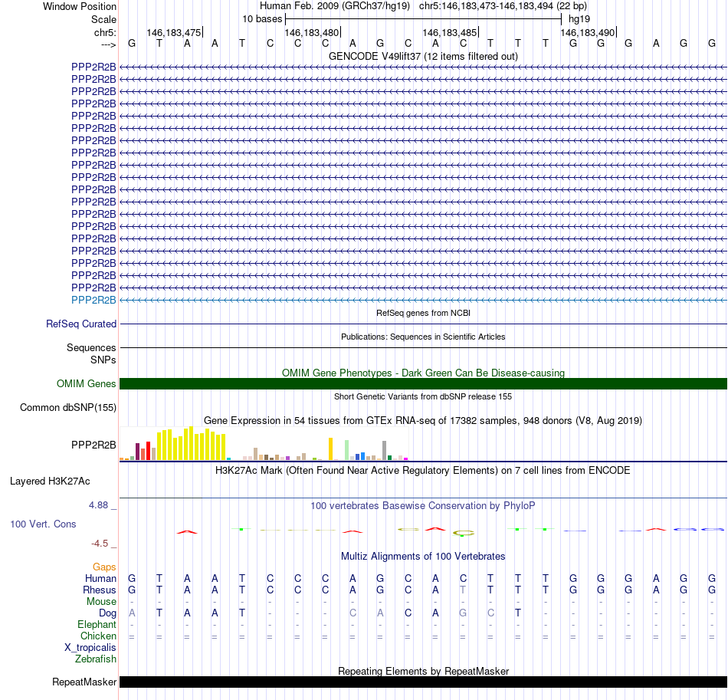Click the 146,183,490 position marker
This screenshot has height=700, width=728.
(x=588, y=32)
